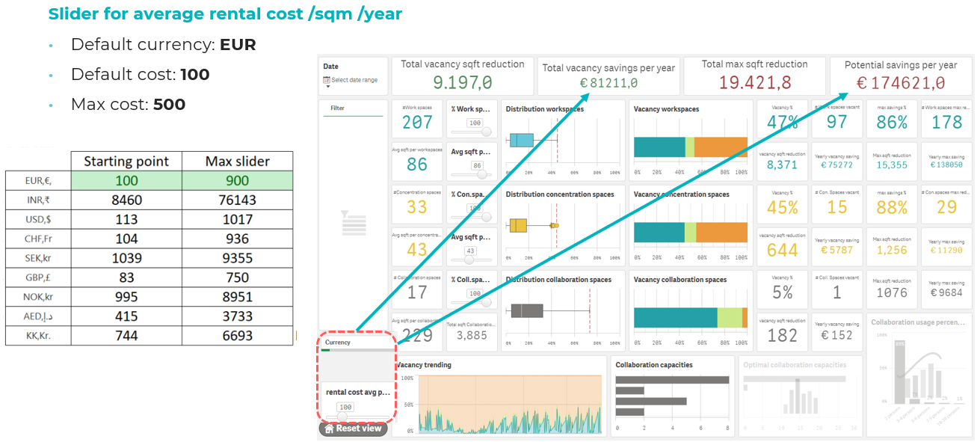Click the Vacancy % KPI showing 45%
Screen dimensions: 980x442
pos(783,205)
